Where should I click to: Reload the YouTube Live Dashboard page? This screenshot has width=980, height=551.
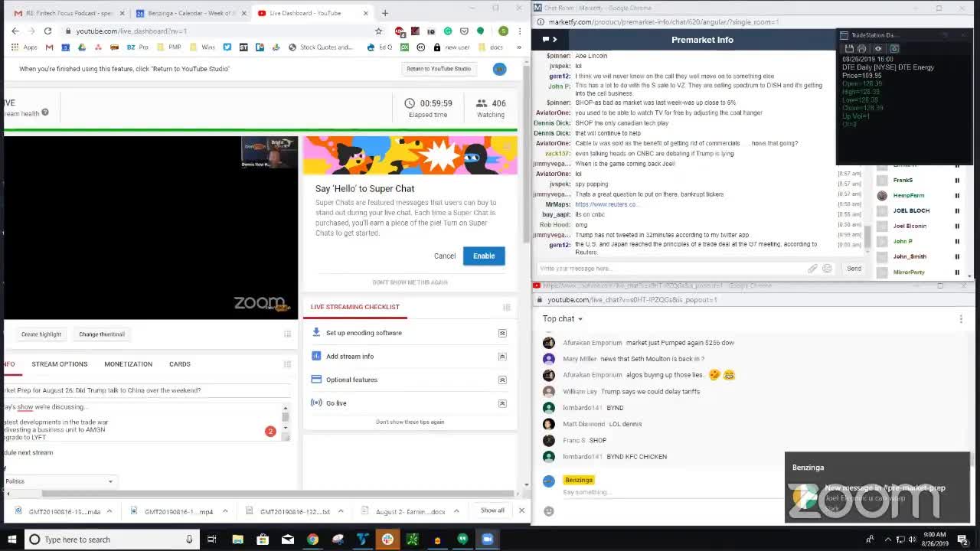(47, 31)
